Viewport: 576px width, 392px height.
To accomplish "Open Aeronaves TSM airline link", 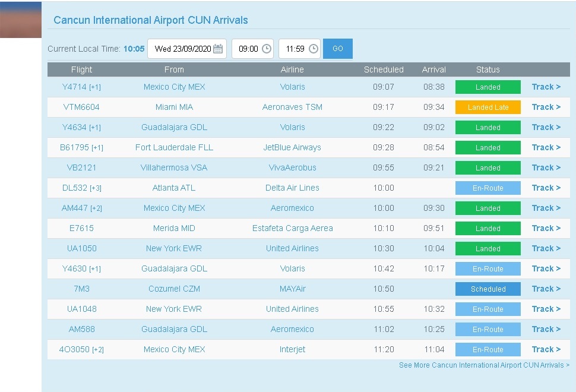I will (292, 107).
